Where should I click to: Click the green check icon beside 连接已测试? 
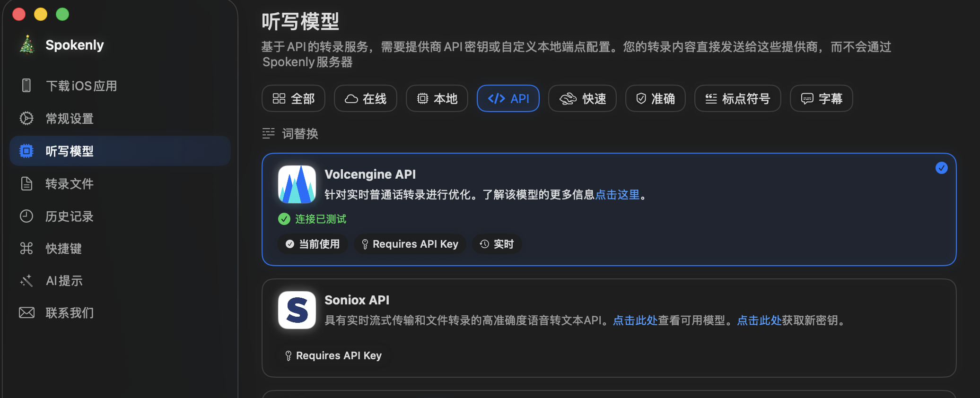(284, 219)
